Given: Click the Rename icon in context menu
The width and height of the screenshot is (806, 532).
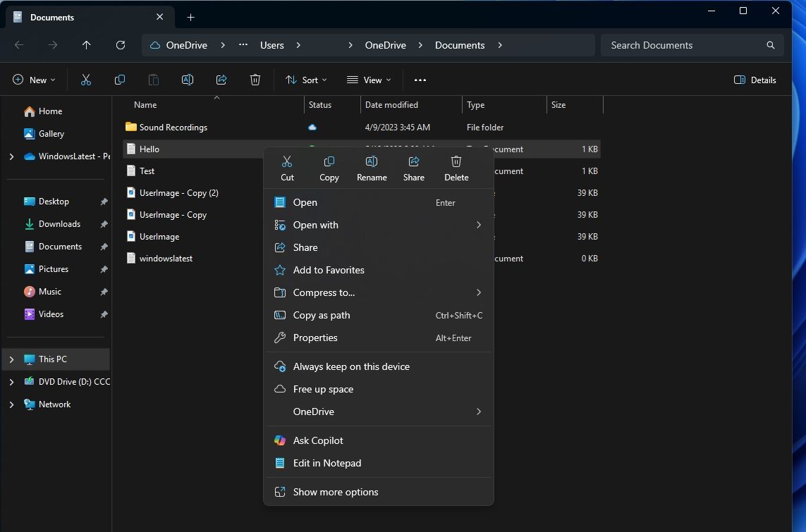Looking at the screenshot, I should pos(372,168).
